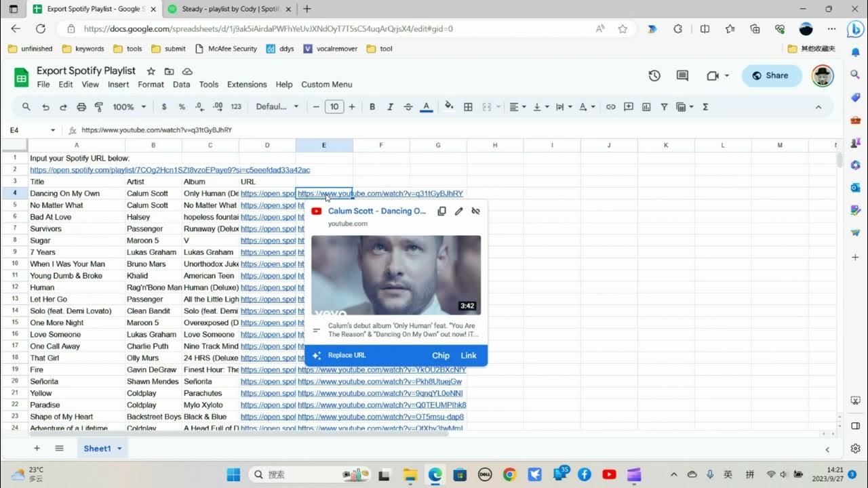Screen dimensions: 868x488
Task: Click the Print icon
Action: (81, 107)
